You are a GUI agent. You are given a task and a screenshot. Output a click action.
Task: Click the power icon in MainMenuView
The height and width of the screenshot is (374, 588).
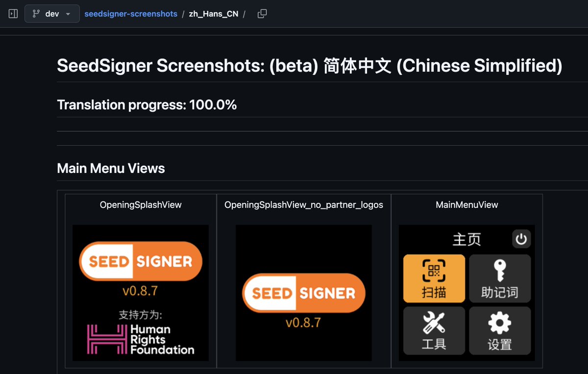(521, 239)
